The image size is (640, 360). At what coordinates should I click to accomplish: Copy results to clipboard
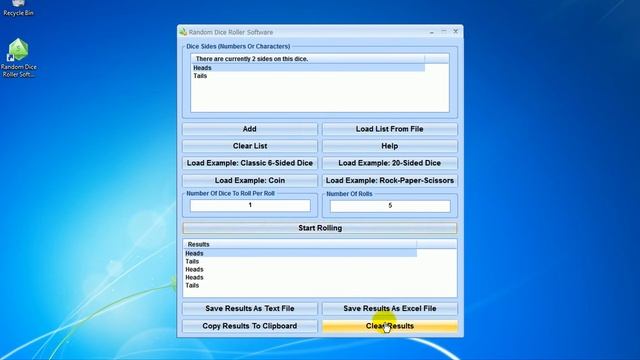click(250, 326)
